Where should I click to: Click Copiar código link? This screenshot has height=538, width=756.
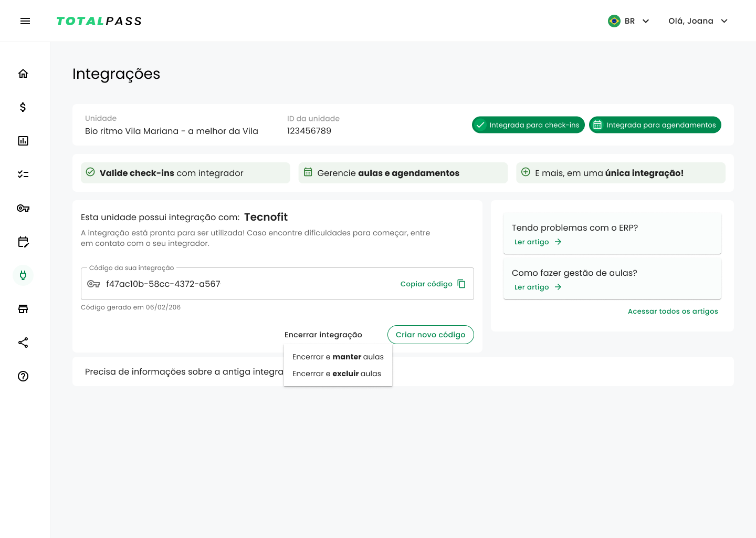426,284
